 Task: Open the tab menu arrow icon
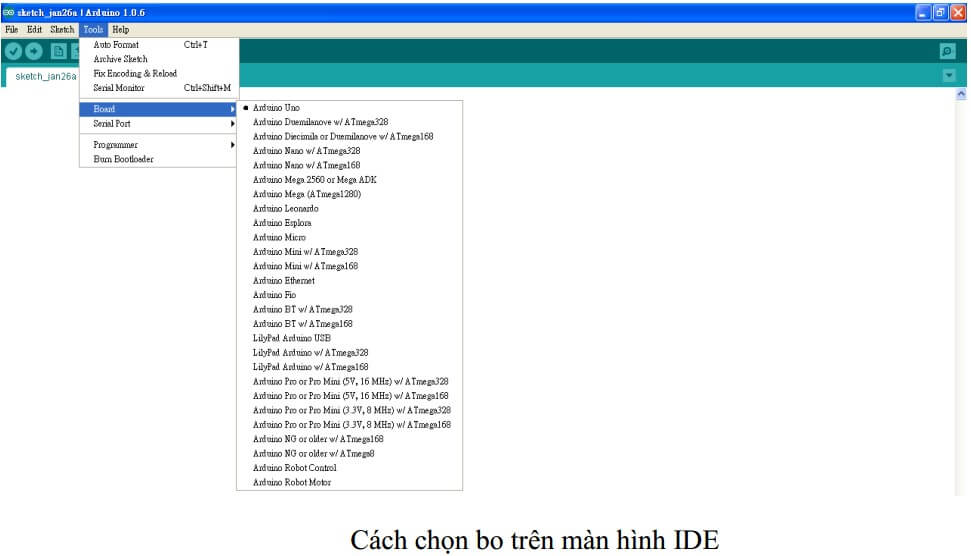(x=948, y=76)
